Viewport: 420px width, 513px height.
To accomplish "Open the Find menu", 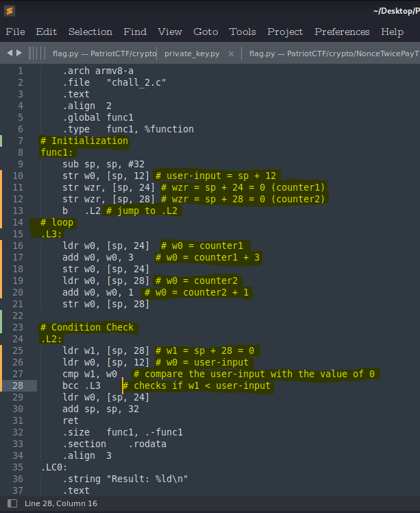I will pyautogui.click(x=135, y=32).
